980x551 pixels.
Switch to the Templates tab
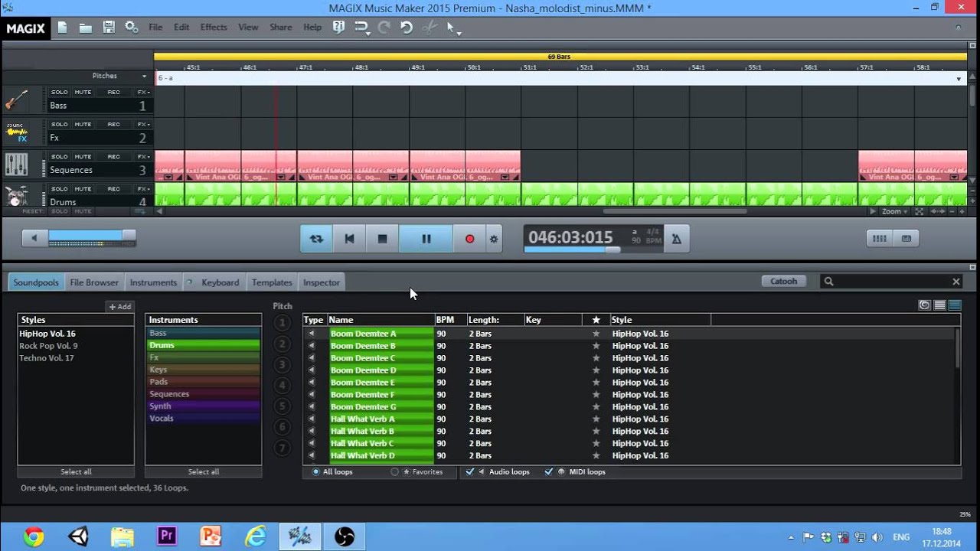tap(272, 282)
